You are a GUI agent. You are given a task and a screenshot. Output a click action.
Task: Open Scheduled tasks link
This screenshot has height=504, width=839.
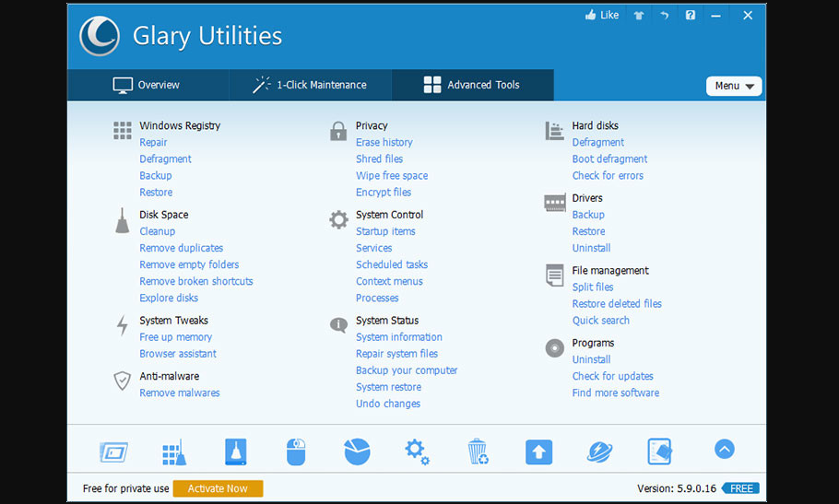tap(392, 264)
